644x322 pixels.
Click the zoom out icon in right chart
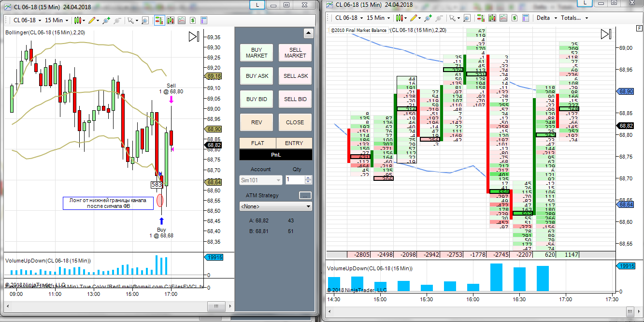[x=439, y=18]
